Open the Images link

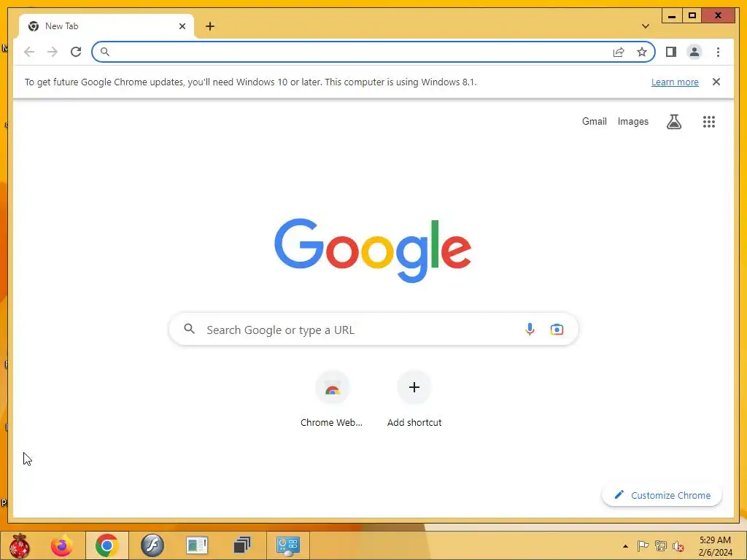tap(632, 122)
